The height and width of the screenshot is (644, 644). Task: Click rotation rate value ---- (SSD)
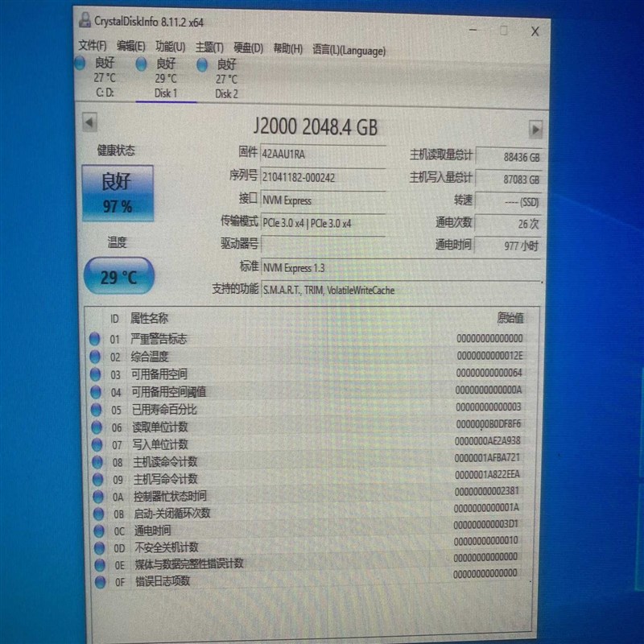[508, 202]
